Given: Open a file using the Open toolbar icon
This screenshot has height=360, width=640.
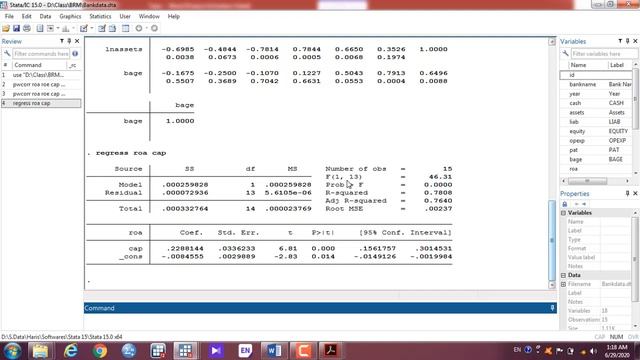Looking at the screenshot, I should coord(6,28).
